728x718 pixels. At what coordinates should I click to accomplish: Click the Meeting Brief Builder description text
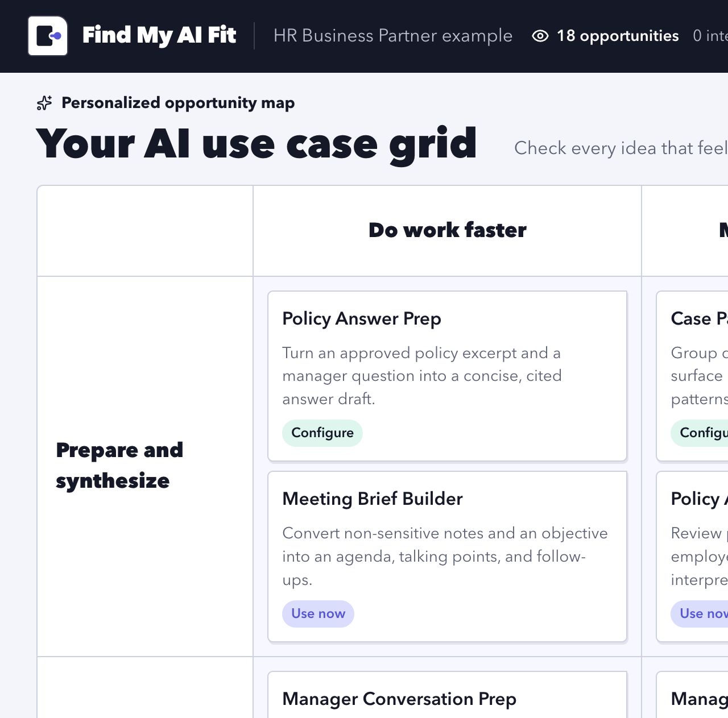[x=445, y=557]
